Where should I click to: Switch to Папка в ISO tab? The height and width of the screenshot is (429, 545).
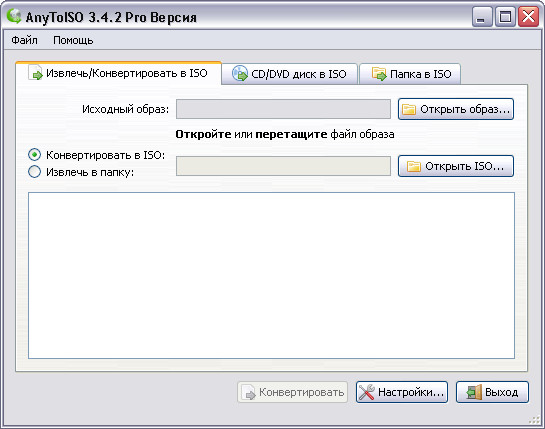click(x=410, y=74)
